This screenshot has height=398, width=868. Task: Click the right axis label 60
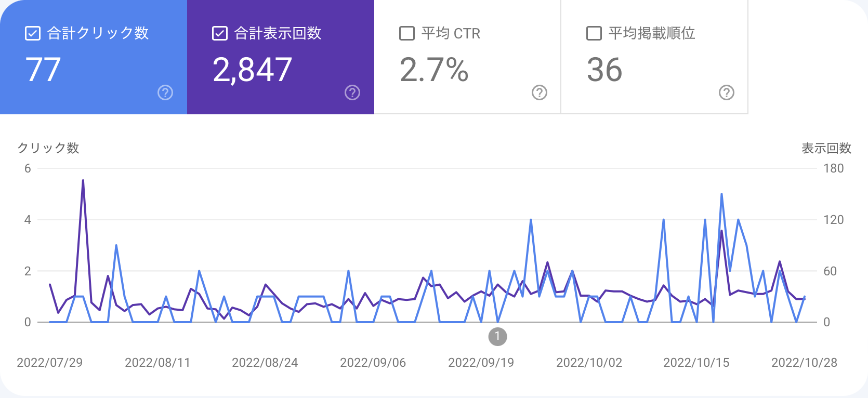click(x=830, y=271)
